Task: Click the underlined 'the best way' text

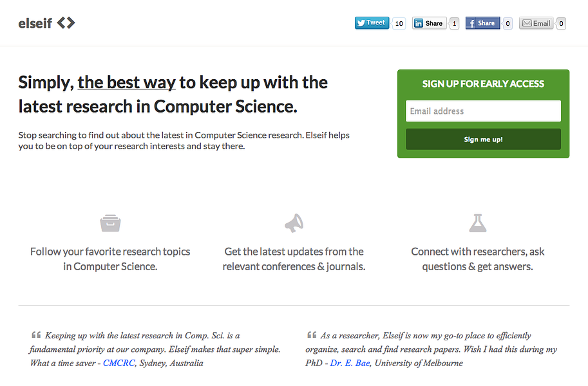Action: coord(126,82)
